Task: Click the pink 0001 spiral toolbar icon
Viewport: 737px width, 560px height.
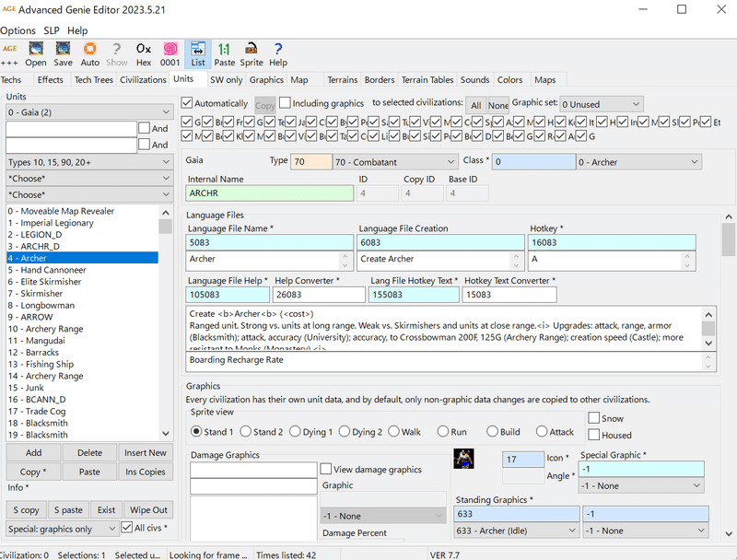Action: 170,53
